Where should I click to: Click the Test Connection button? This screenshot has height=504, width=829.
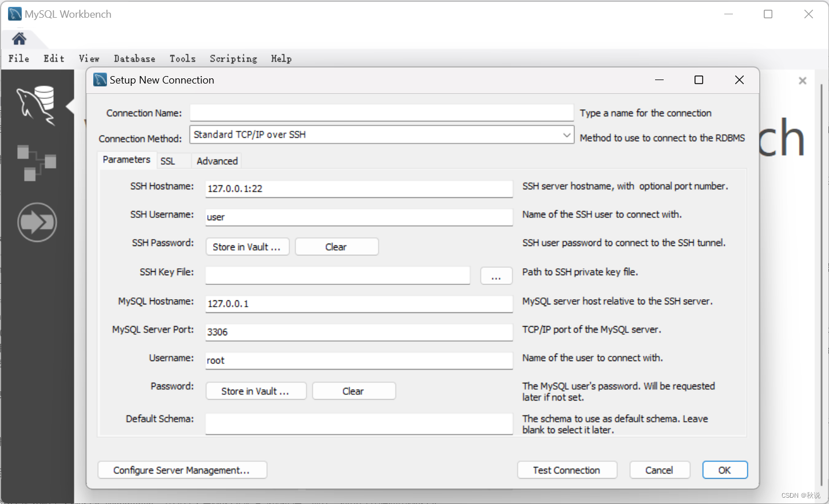coord(567,470)
